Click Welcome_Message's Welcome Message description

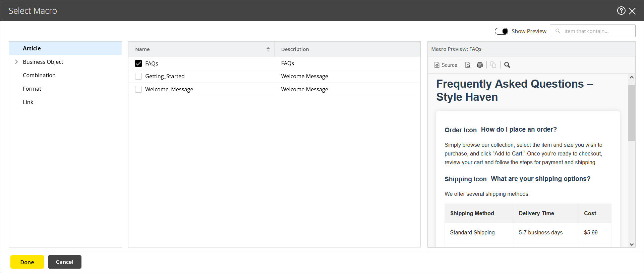tap(304, 89)
